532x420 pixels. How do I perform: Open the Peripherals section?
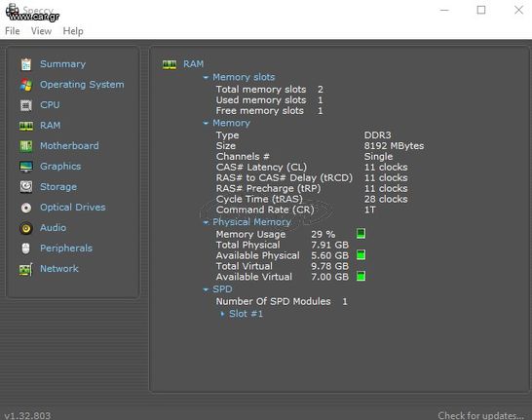coord(66,248)
